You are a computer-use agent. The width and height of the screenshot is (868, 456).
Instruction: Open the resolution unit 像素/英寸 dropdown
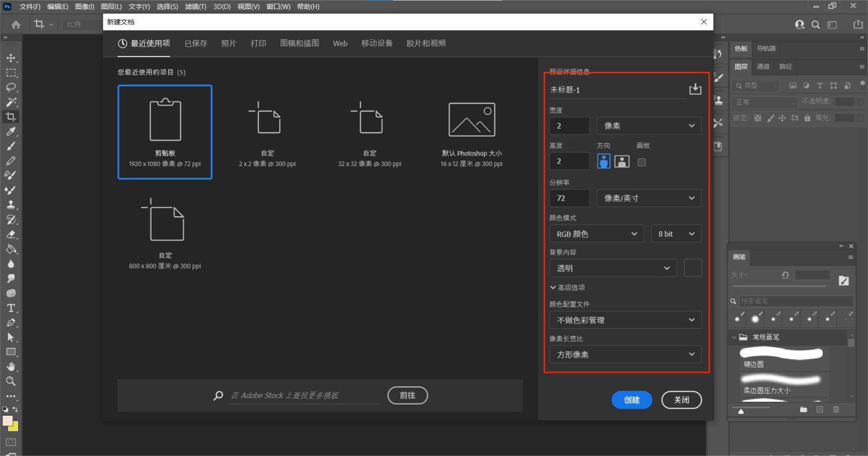tap(649, 198)
